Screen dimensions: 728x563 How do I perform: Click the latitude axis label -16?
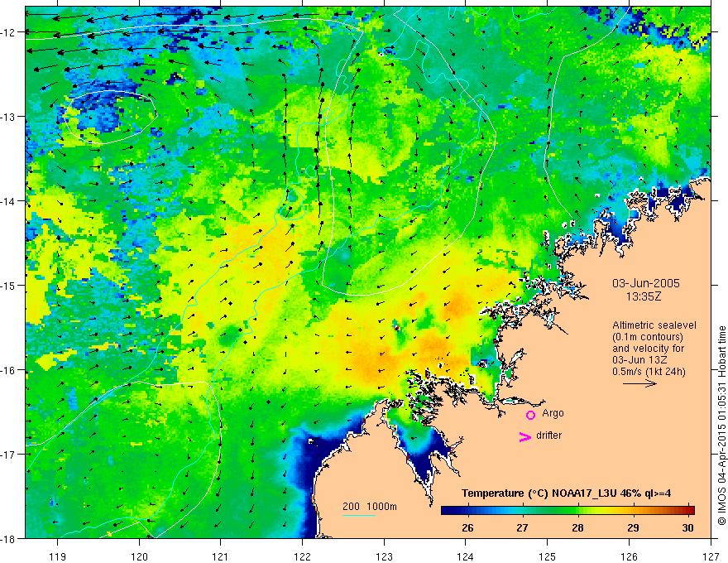(8, 370)
